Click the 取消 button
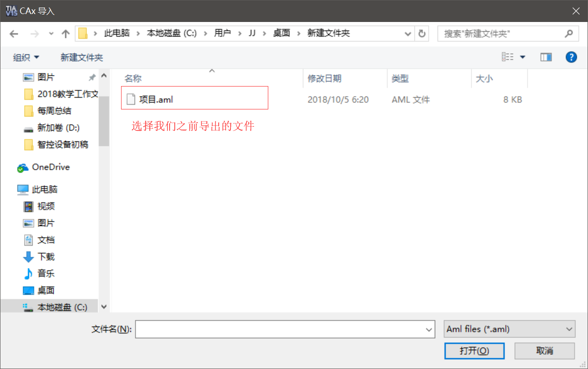Viewport: 588px width, 369px height. point(545,351)
